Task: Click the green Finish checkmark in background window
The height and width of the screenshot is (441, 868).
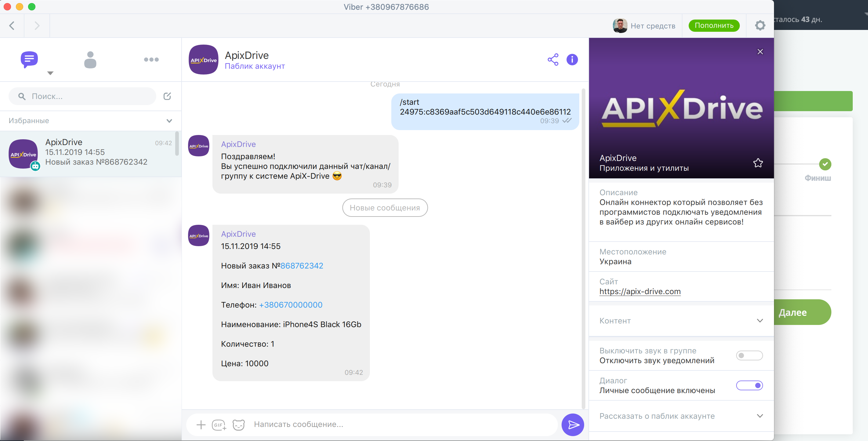Action: [825, 164]
